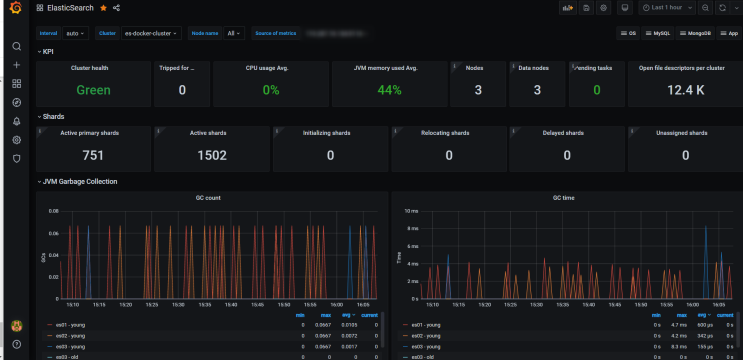Toggle the favorite star for ElasticSearch dashboard
This screenshot has height=360, width=743.
(x=103, y=8)
